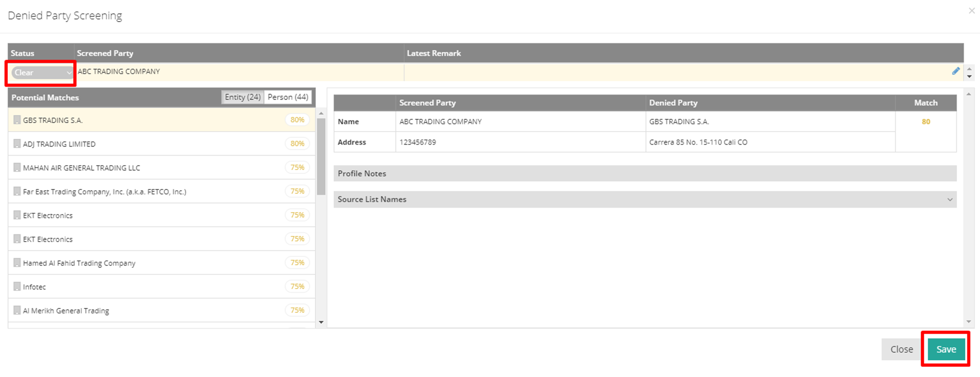
Task: Click the pencil edit remark icon
Action: click(x=956, y=71)
